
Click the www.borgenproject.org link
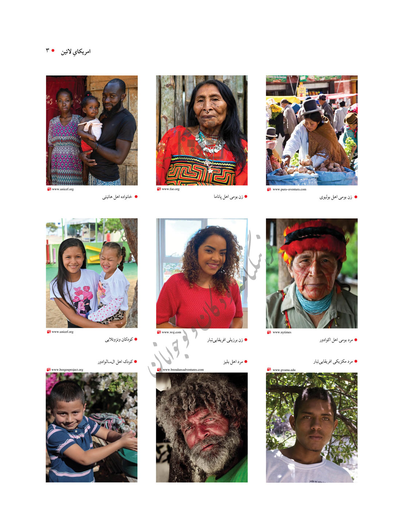(67, 370)
